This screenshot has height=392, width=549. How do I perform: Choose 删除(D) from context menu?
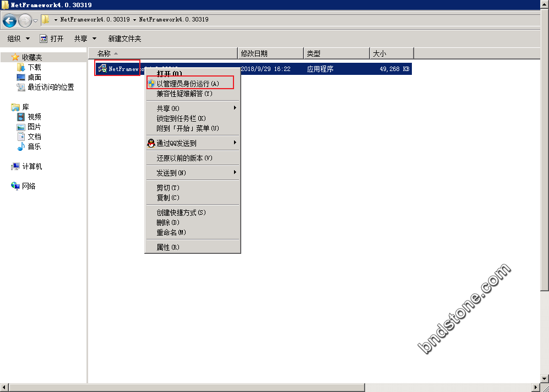coord(193,222)
